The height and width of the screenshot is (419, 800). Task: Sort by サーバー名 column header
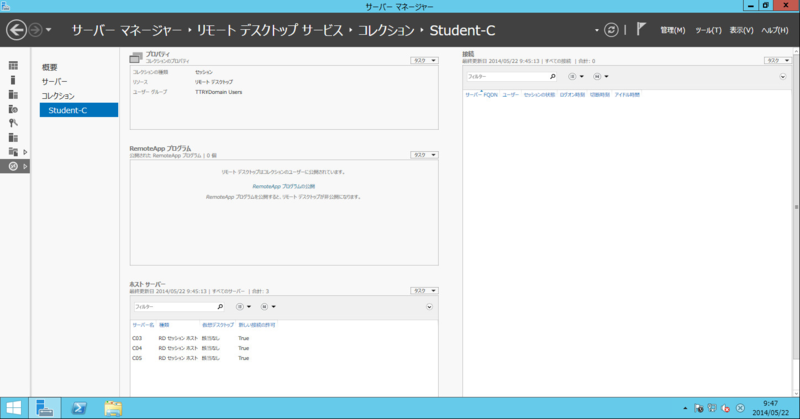143,325
